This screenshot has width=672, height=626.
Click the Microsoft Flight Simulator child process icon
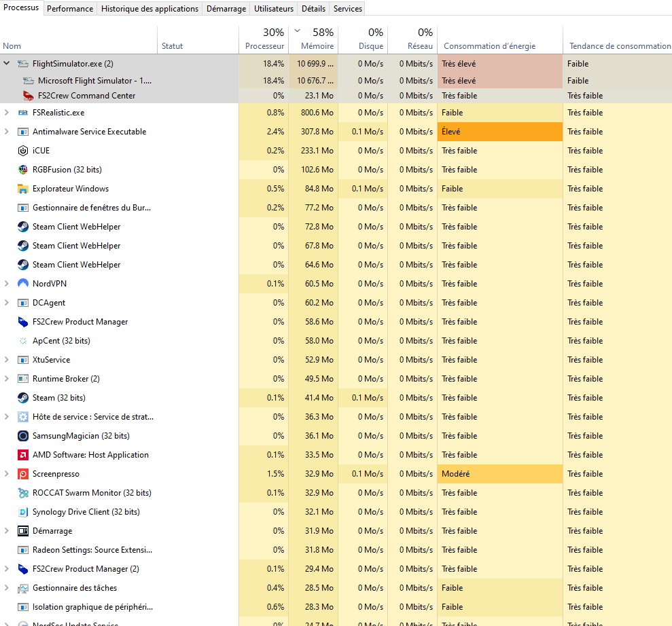coord(29,81)
